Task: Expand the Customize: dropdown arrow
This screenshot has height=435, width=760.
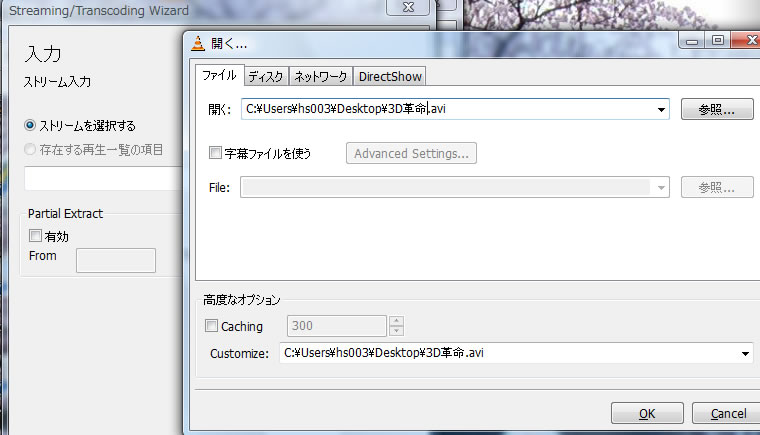Action: click(745, 354)
